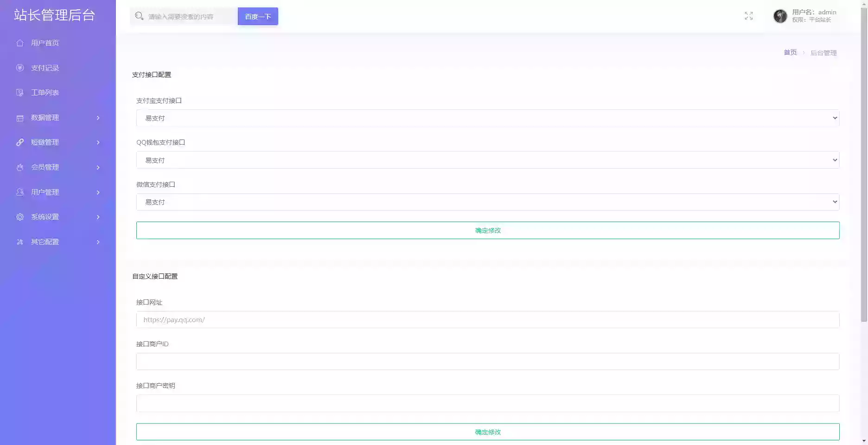Expand the 其它配置 sidebar menu
The width and height of the screenshot is (868, 445).
coord(58,242)
